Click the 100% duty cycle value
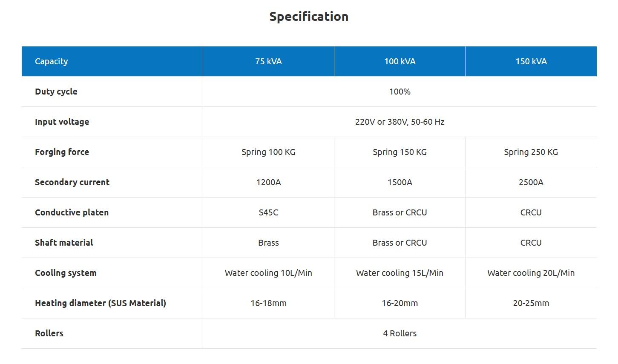The height and width of the screenshot is (364, 618). (x=400, y=92)
